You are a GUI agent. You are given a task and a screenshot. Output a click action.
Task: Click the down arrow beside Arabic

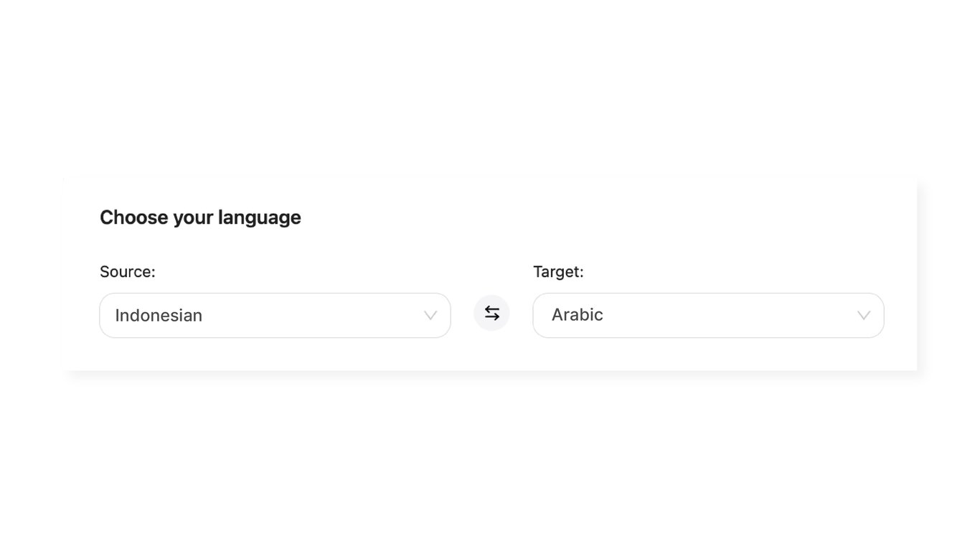click(x=864, y=316)
